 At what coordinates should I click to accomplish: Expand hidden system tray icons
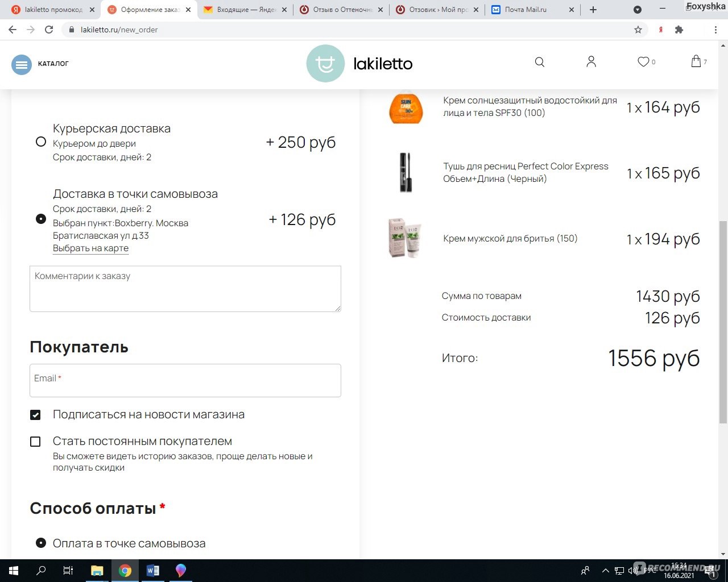tap(605, 571)
